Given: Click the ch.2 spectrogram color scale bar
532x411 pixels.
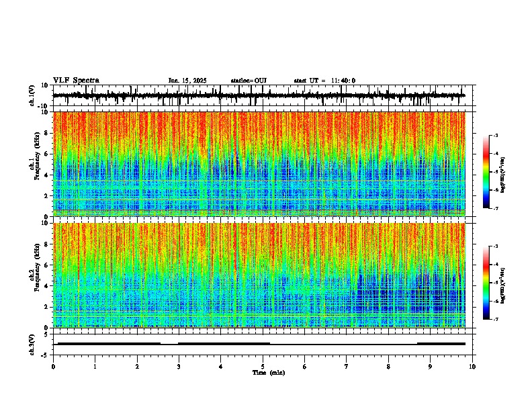Looking at the screenshot, I should coord(486,283).
